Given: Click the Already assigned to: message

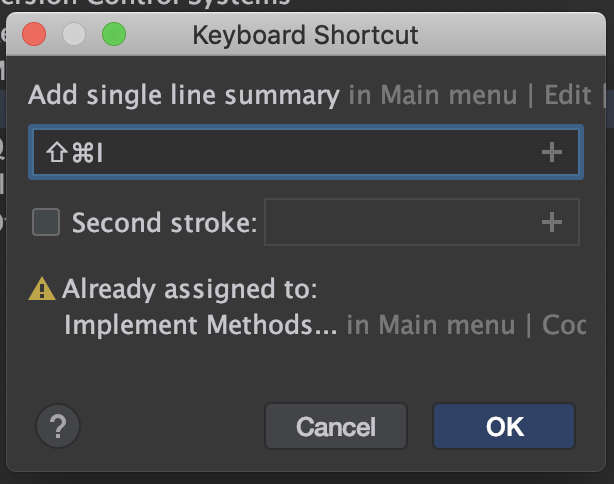Looking at the screenshot, I should click(189, 290).
